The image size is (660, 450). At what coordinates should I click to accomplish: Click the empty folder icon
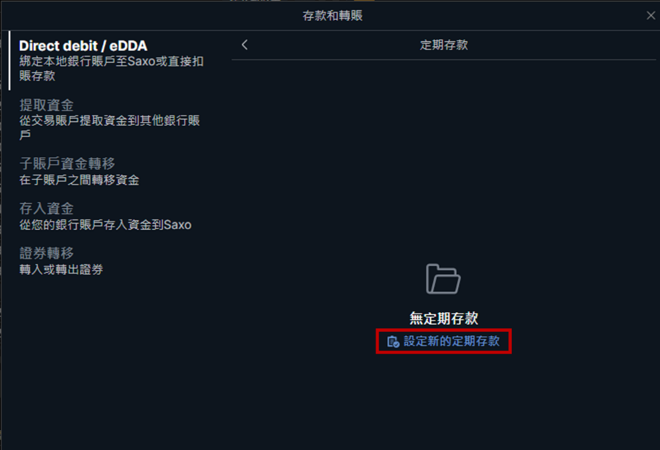click(x=443, y=279)
